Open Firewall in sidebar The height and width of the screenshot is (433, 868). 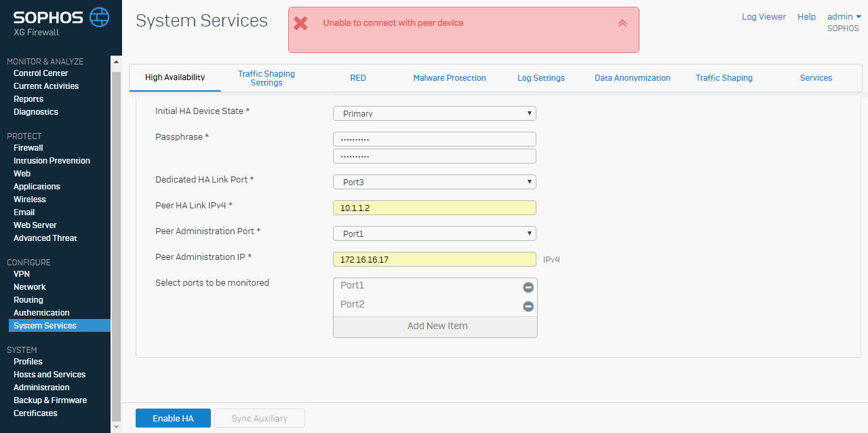click(28, 148)
